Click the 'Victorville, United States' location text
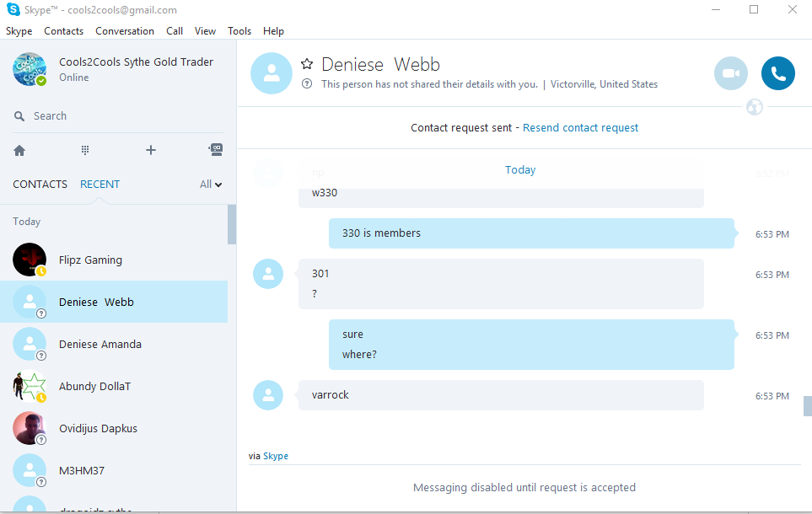This screenshot has height=514, width=812. pos(604,84)
